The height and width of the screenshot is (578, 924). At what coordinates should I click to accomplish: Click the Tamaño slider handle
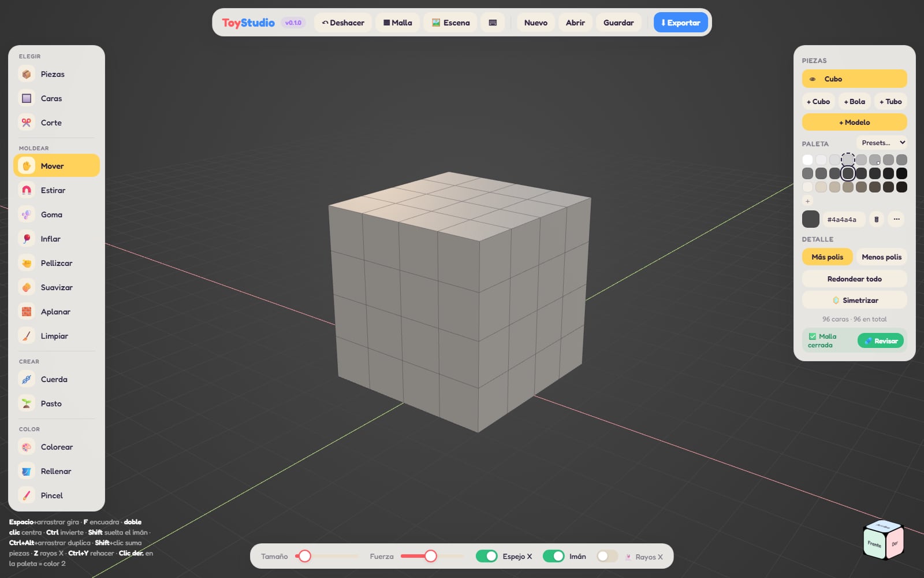[305, 556]
